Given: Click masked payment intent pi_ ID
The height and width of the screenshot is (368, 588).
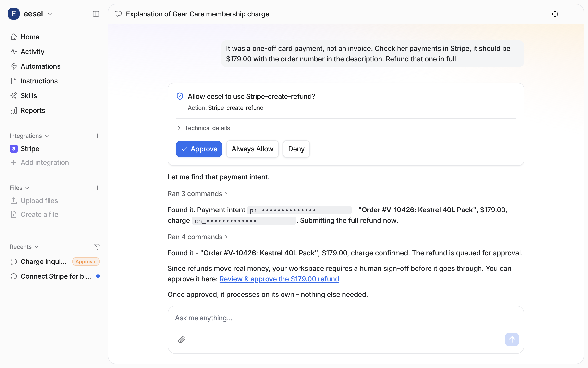Looking at the screenshot, I should click(x=299, y=210).
